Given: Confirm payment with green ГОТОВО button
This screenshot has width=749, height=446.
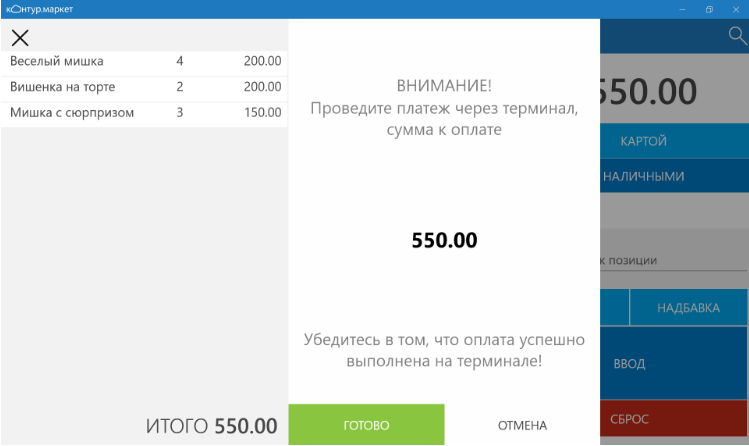Looking at the screenshot, I should point(366,425).
